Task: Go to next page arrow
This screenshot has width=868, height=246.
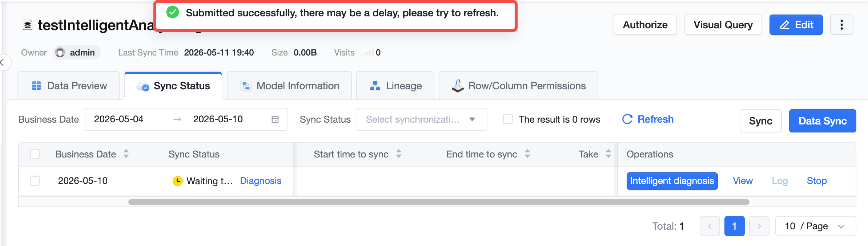Action: 759,226
